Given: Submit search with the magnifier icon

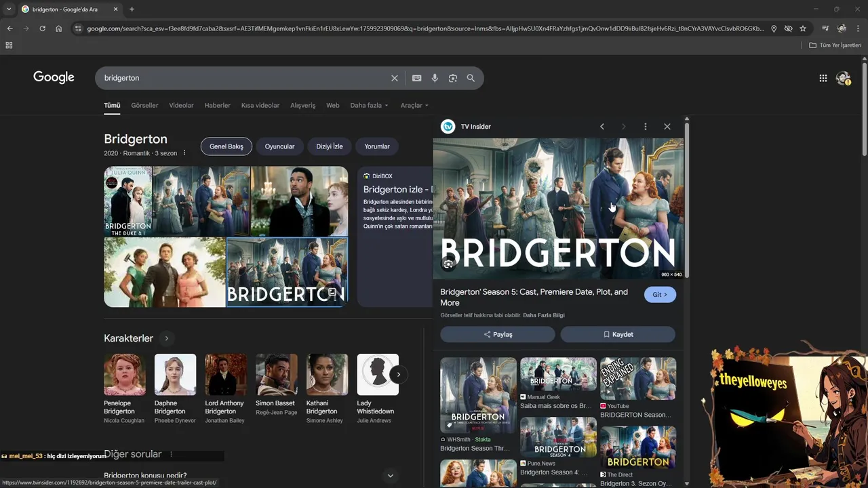Looking at the screenshot, I should pos(471,78).
